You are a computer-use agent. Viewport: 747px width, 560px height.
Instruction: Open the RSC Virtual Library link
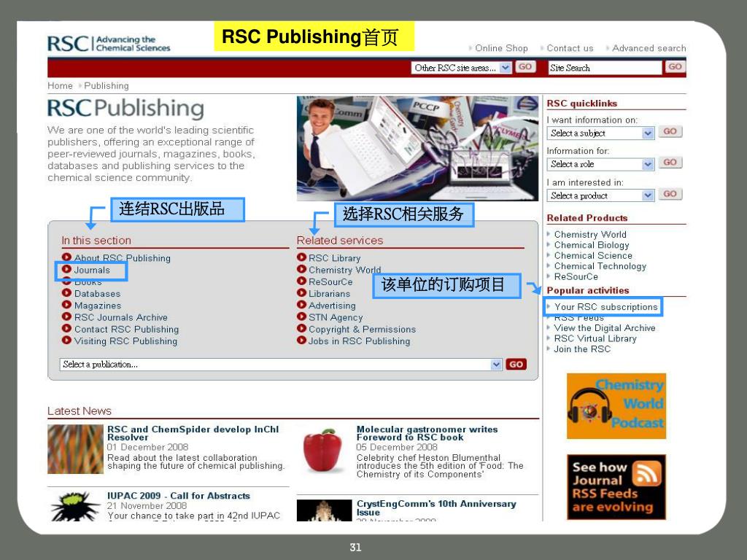[x=595, y=338]
